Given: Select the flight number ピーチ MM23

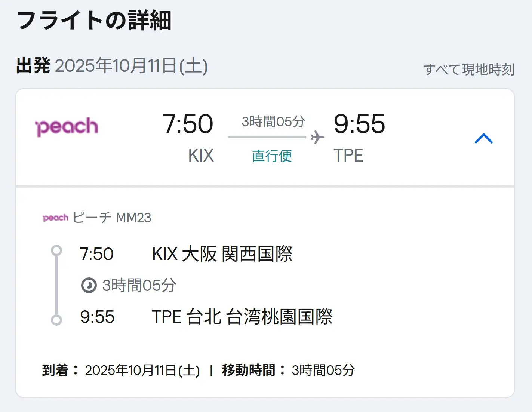Looking at the screenshot, I should coord(112,218).
